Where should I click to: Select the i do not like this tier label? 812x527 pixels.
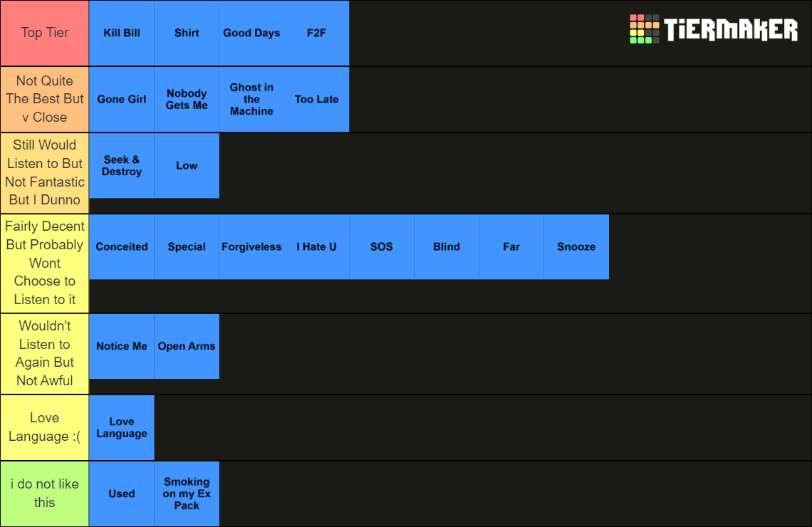pyautogui.click(x=44, y=494)
